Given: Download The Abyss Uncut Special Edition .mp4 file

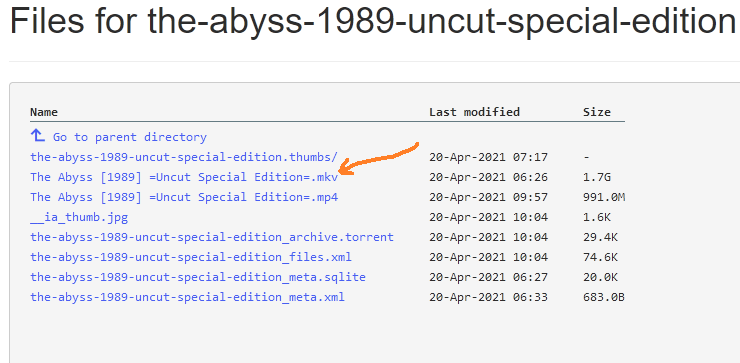Looking at the screenshot, I should click(184, 197).
